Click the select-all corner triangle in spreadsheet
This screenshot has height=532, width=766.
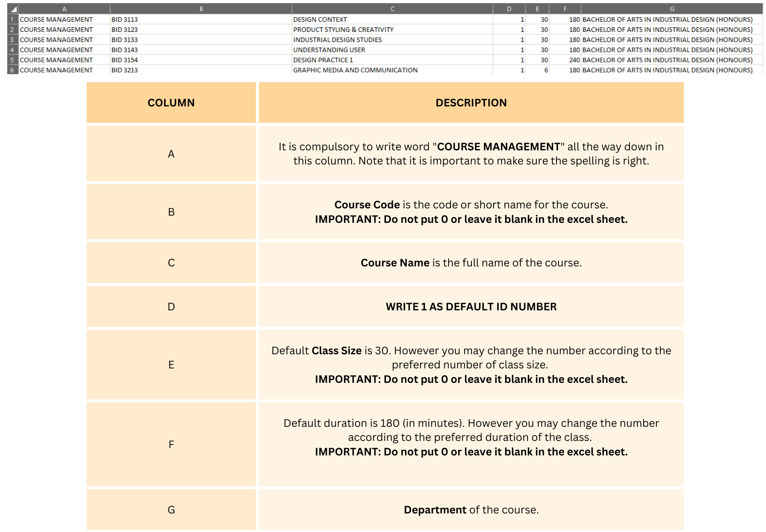tap(13, 9)
